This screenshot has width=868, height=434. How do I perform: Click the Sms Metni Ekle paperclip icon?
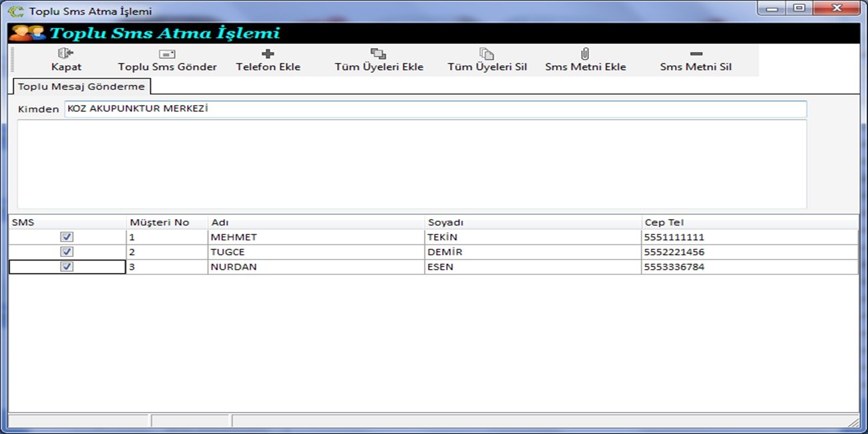point(585,54)
